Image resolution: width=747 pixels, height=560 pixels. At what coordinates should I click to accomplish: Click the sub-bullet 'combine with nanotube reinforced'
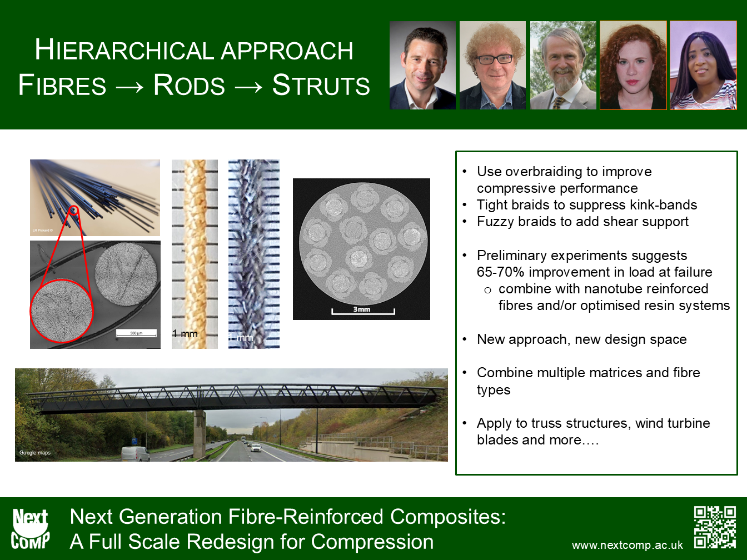coord(604,288)
